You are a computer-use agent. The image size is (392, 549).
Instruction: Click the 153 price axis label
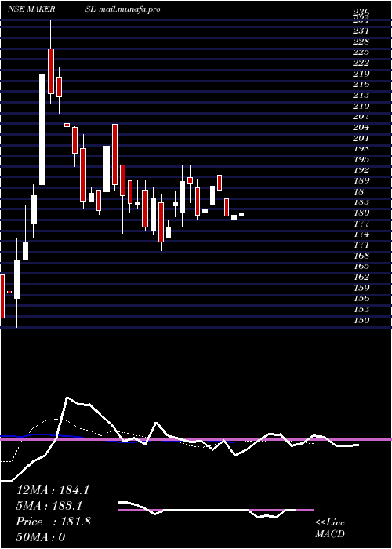361,310
